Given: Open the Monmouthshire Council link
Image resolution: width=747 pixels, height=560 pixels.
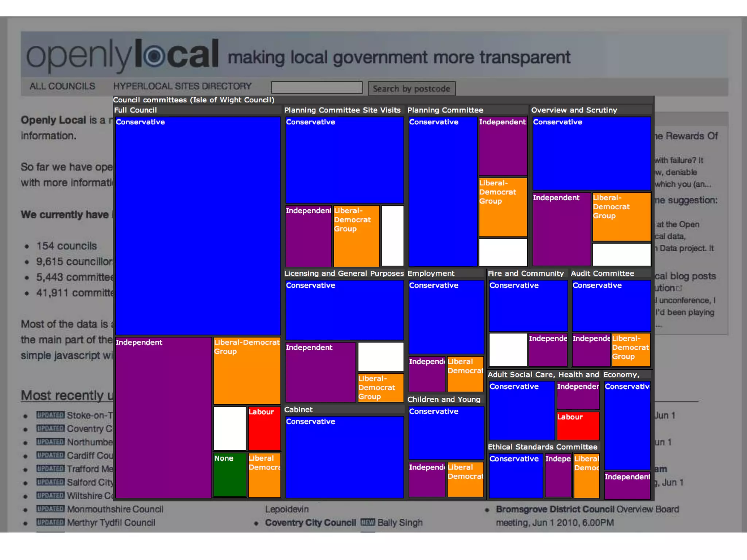Looking at the screenshot, I should pos(115,509).
